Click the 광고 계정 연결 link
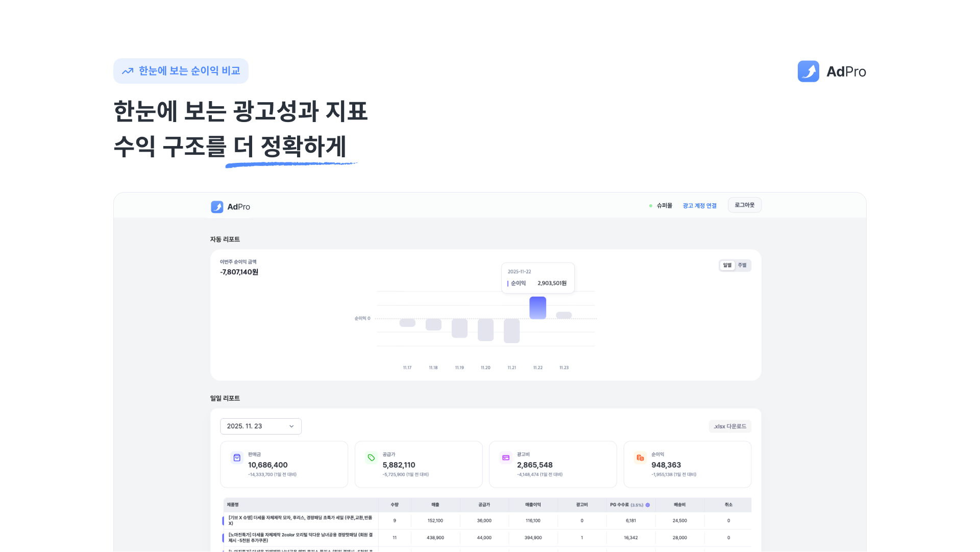This screenshot has width=980, height=552. [x=699, y=206]
